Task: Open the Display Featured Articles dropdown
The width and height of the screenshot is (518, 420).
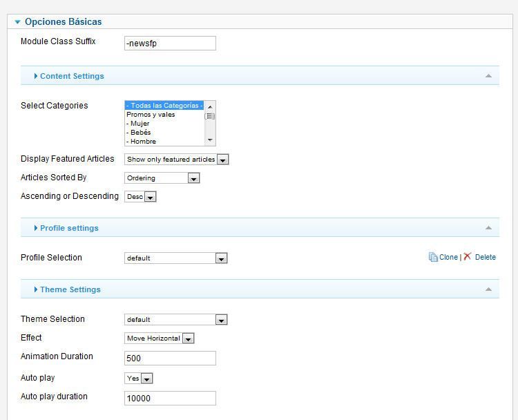Action: [176, 160]
